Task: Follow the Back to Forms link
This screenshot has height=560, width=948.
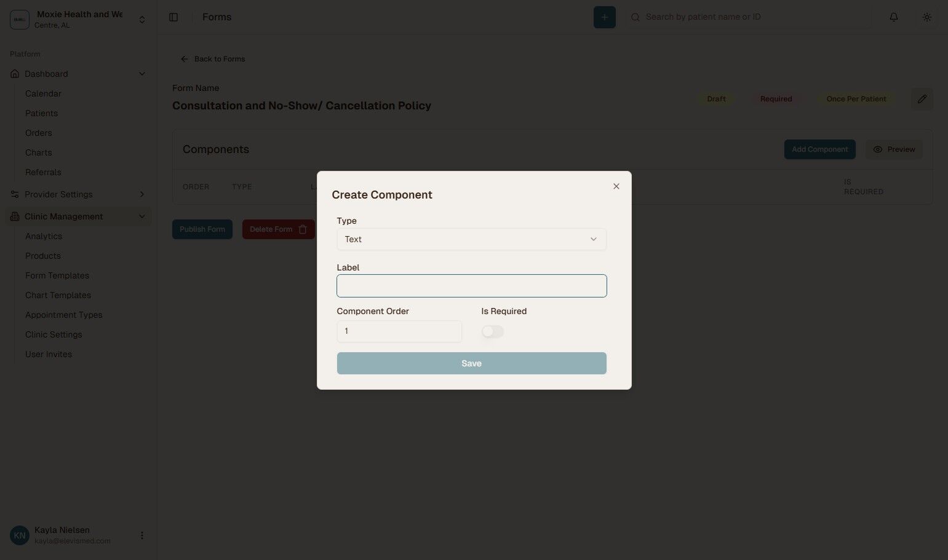Action: 220,58
